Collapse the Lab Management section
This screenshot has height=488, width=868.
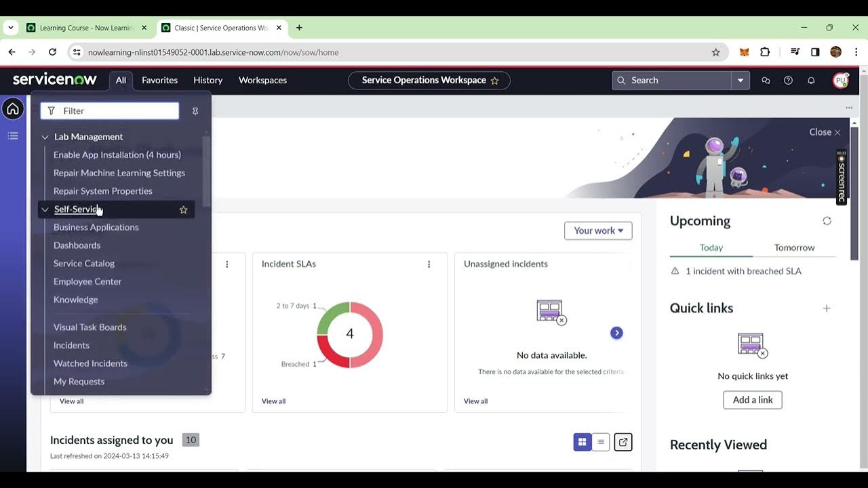pos(45,137)
